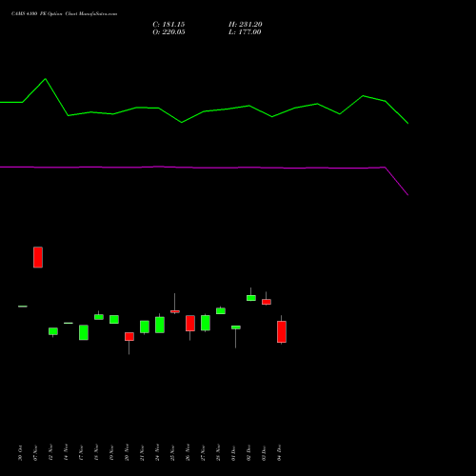Select the high value H: 231.20
The image size is (476, 476).
[x=246, y=25]
